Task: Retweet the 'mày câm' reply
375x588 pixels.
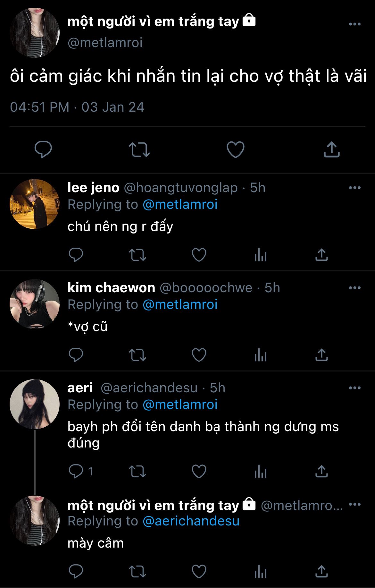Action: [x=137, y=572]
